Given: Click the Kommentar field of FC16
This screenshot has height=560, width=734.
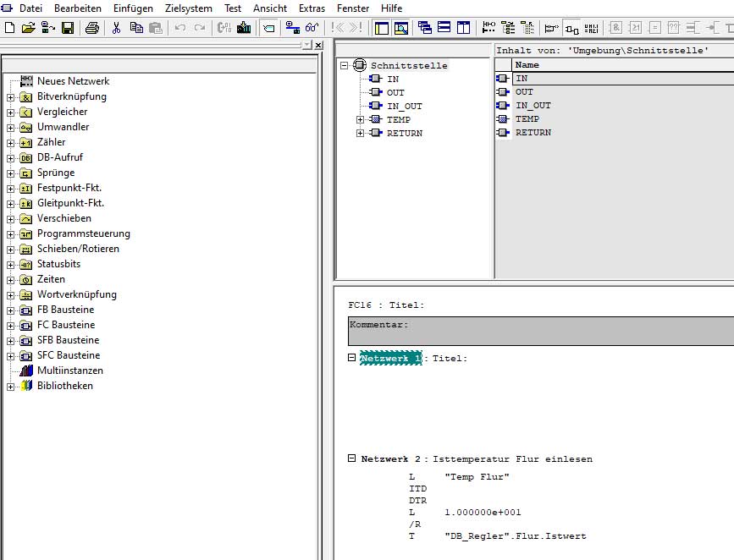Looking at the screenshot, I should tap(541, 332).
